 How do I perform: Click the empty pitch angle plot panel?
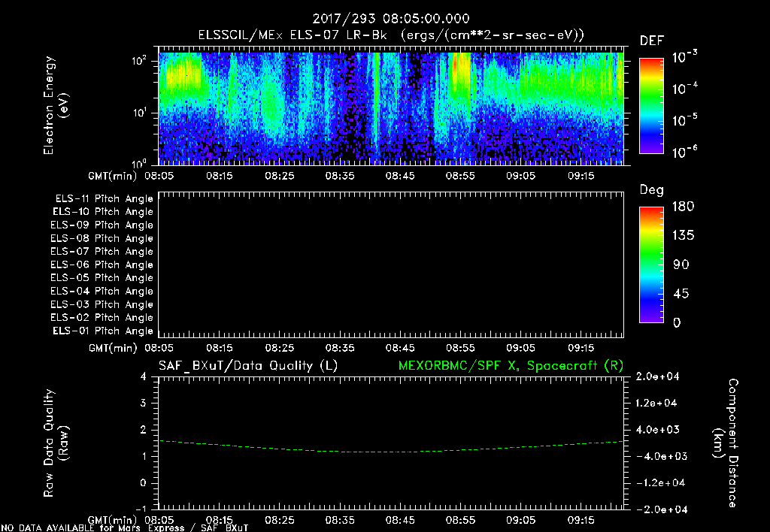(391, 264)
